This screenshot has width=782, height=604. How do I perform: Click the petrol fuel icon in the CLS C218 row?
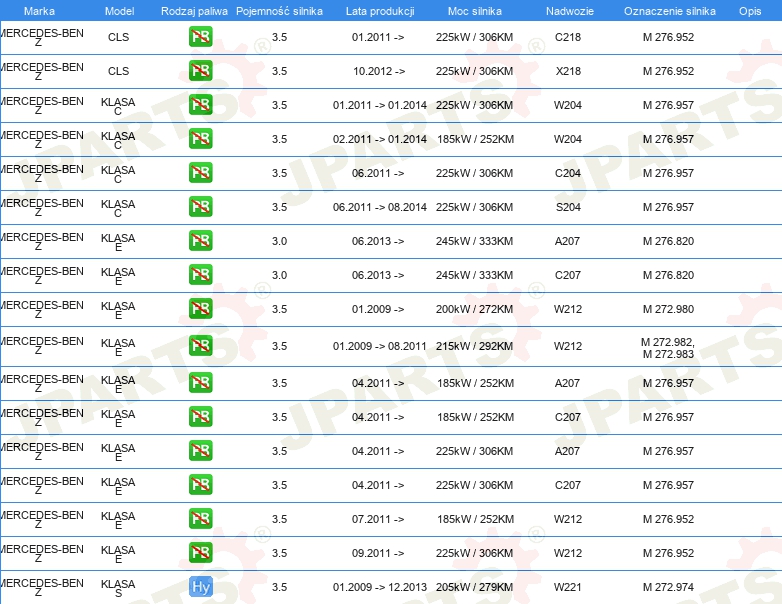tap(200, 38)
